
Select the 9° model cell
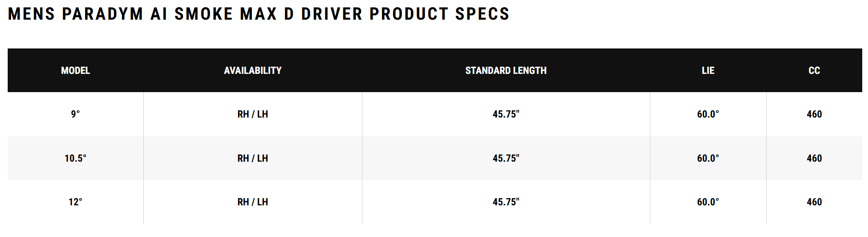click(75, 114)
